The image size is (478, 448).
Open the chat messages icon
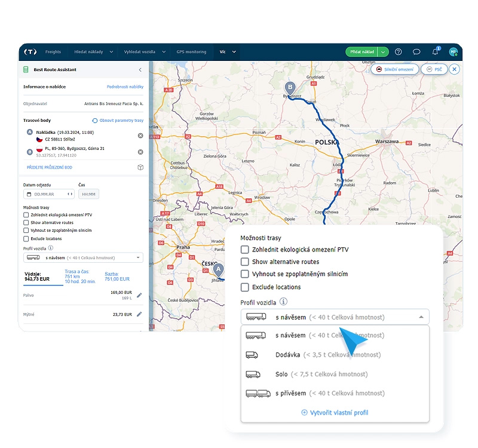click(x=416, y=52)
